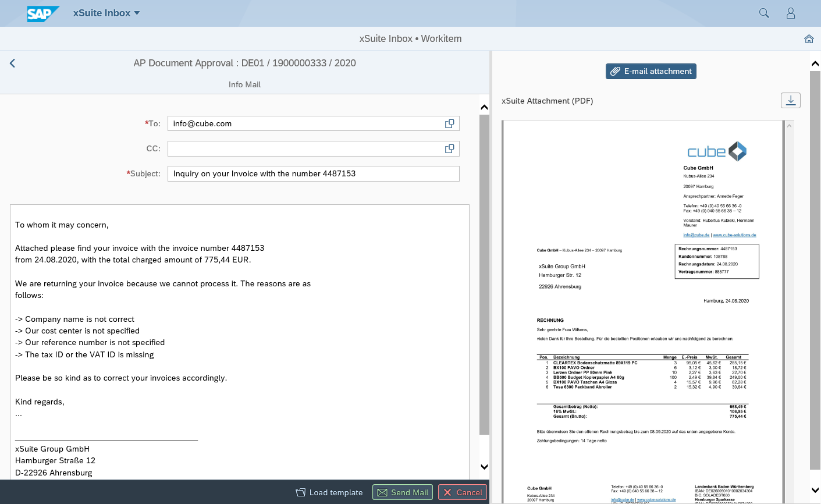Open the E-mail attachment view
The width and height of the screenshot is (821, 504).
[651, 71]
